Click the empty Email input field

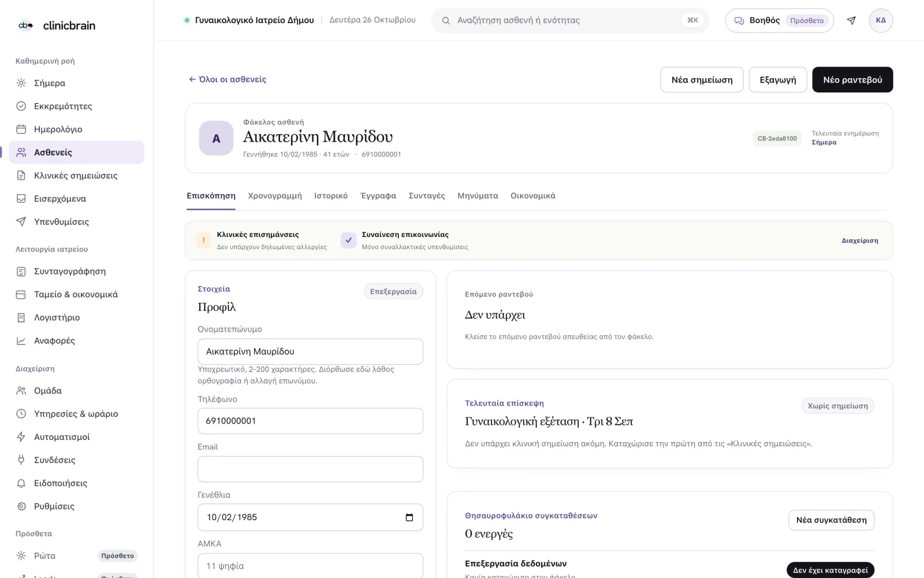tap(310, 469)
